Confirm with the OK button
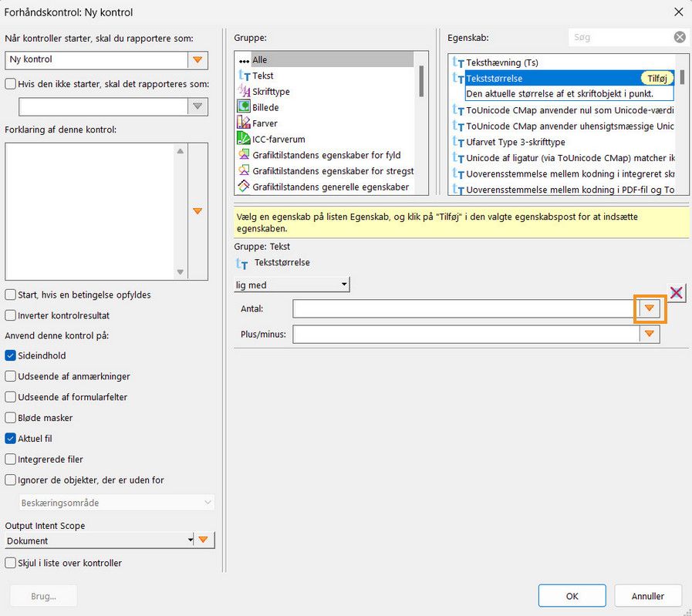The height and width of the screenshot is (616, 692). pos(572,596)
